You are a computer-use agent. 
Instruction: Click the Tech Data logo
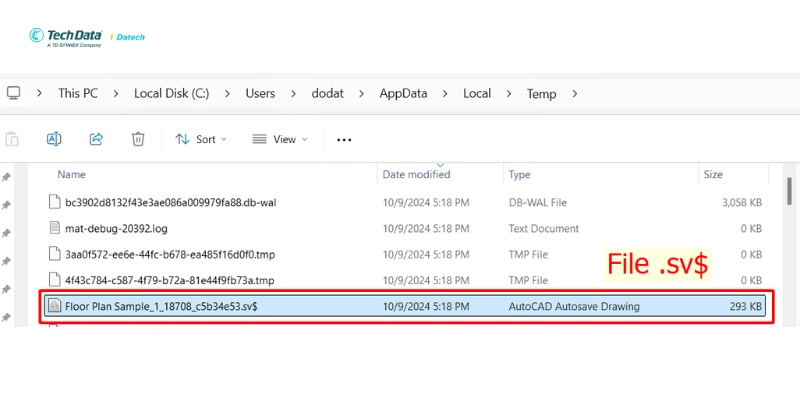(66, 37)
